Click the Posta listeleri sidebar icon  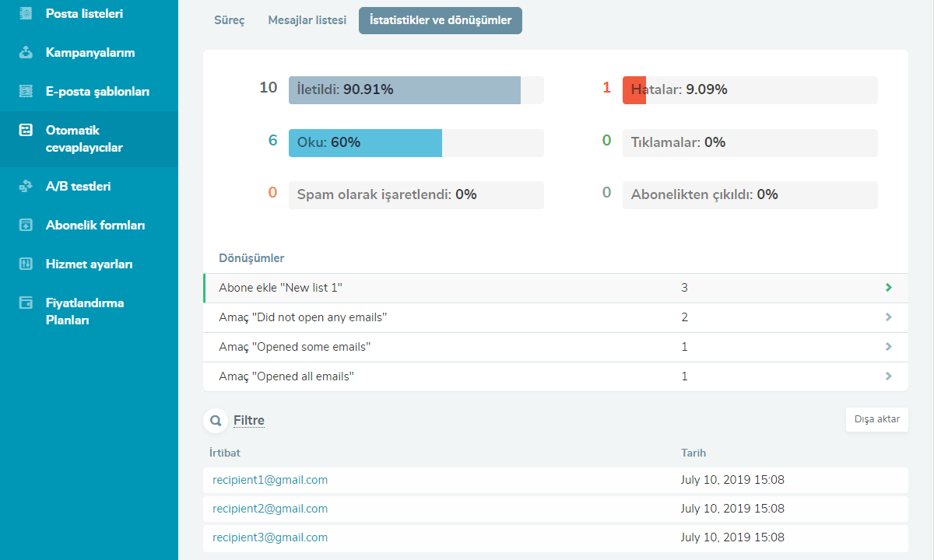26,14
